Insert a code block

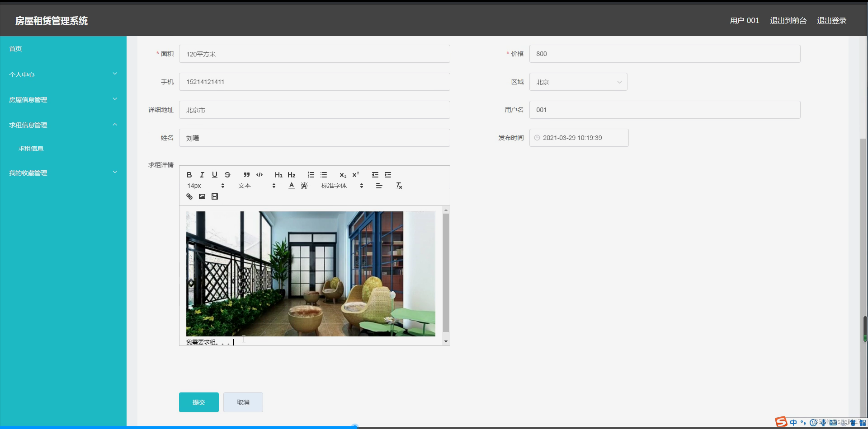click(x=259, y=175)
